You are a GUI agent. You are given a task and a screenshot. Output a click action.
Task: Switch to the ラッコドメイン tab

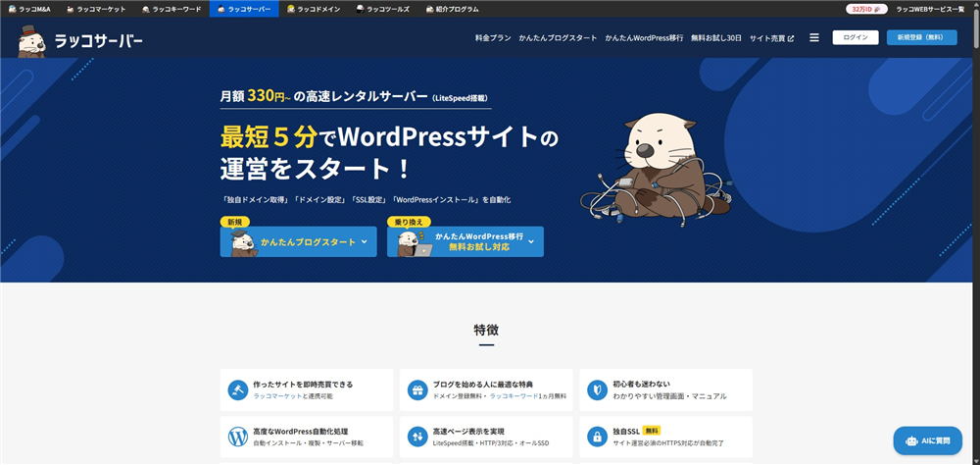pos(314,9)
